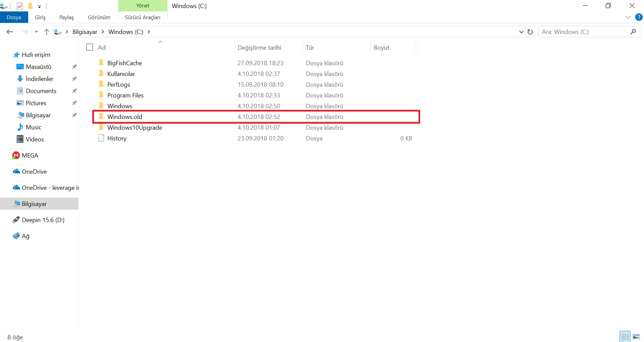Select the Kullanıcılar folder icon
This screenshot has height=342, width=644.
[x=101, y=73]
